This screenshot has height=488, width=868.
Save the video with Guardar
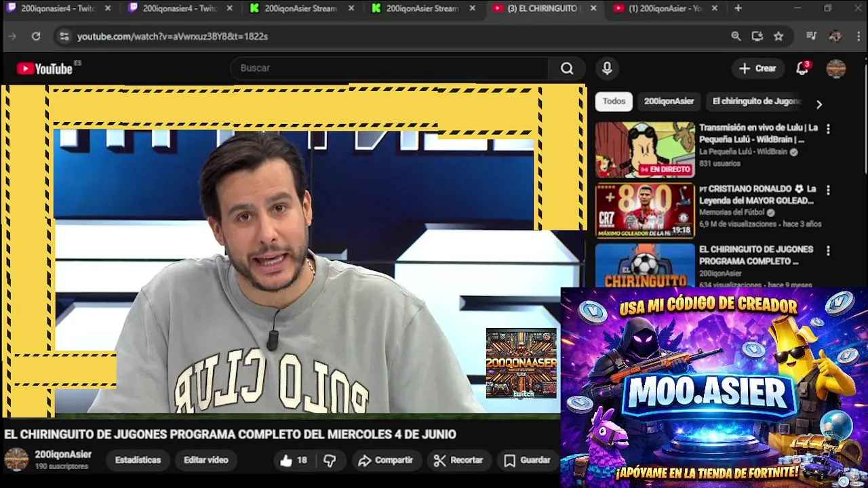point(527,460)
